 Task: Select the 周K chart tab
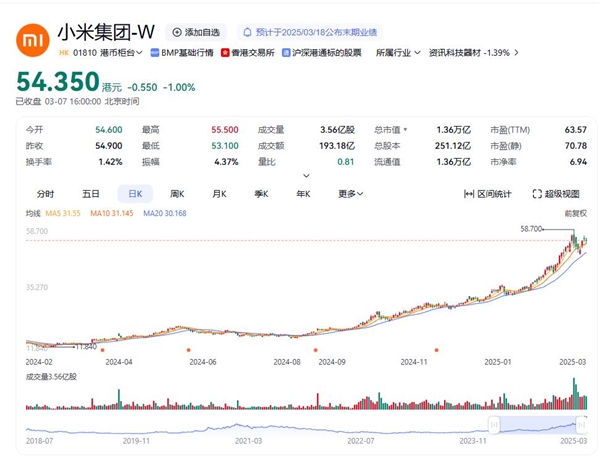pyautogui.click(x=177, y=194)
